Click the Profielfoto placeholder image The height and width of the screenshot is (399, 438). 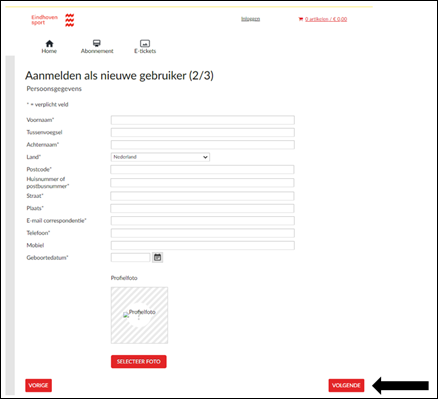point(139,315)
